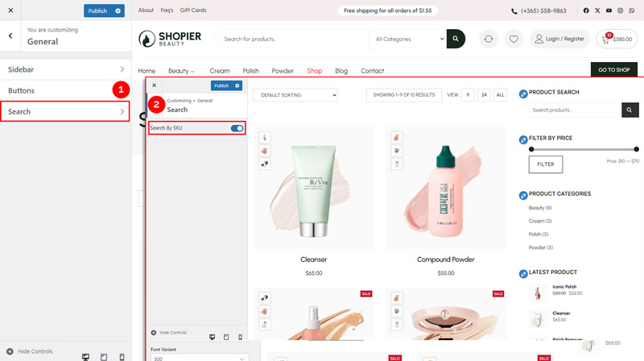Click the minimum price slider handle
This screenshot has height=361, width=644.
[531, 149]
